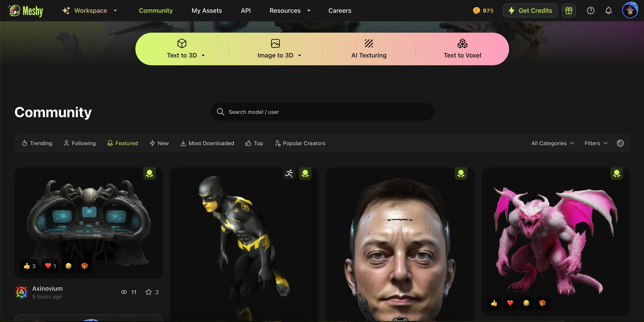Open the Image to 3D tool
Image resolution: width=644 pixels, height=322 pixels.
point(275,49)
